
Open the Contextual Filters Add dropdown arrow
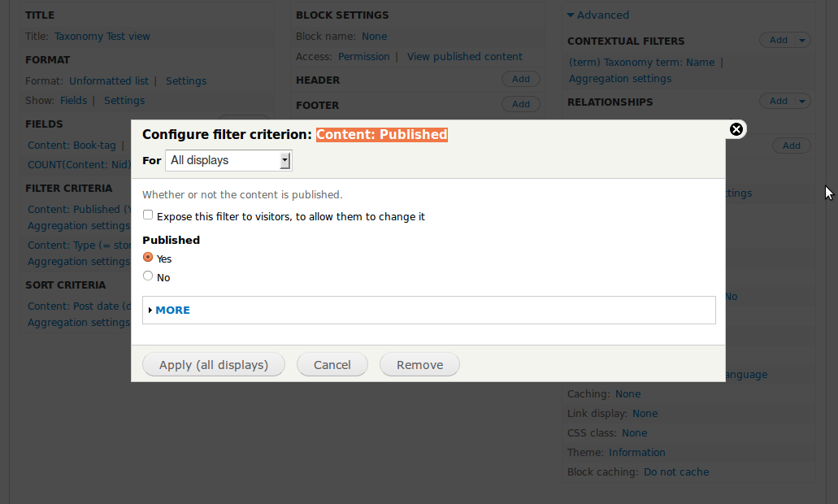(x=802, y=40)
